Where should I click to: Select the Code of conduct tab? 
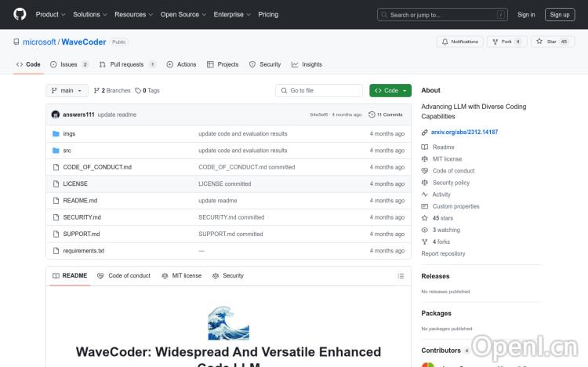coord(124,276)
